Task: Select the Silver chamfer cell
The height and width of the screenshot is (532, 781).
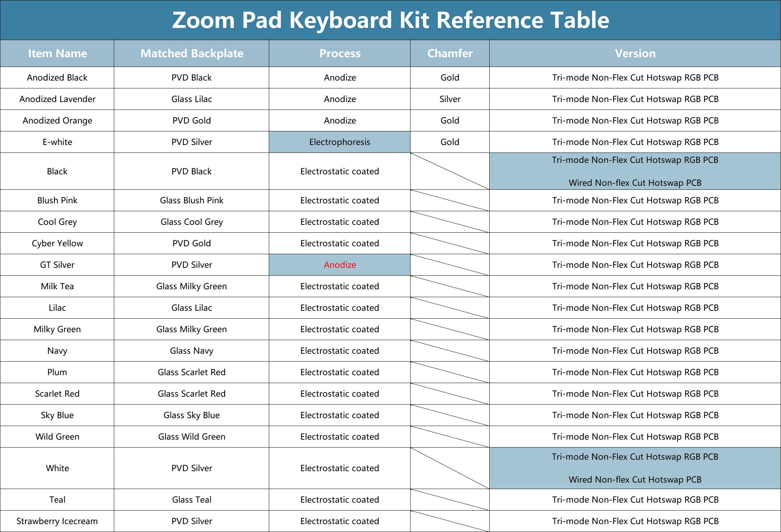Action: click(x=450, y=99)
